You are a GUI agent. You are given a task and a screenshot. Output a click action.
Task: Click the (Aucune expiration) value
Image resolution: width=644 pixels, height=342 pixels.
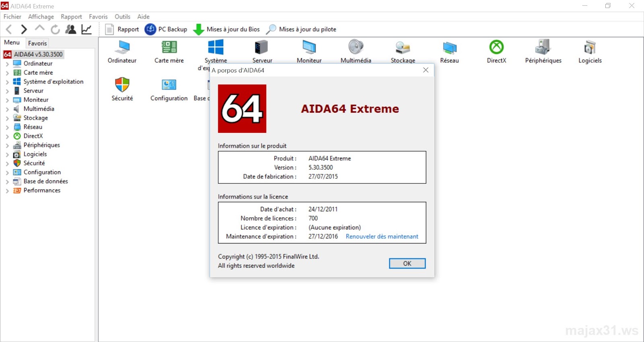(335, 227)
